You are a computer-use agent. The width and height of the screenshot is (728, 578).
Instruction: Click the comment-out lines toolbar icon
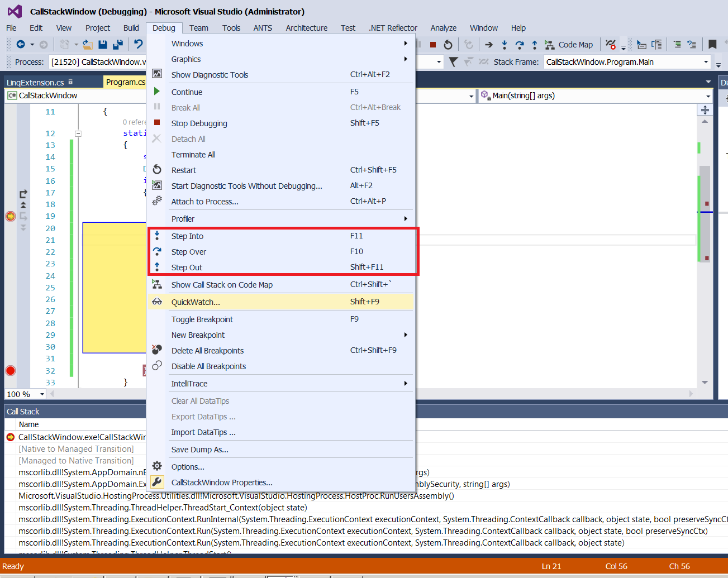click(677, 44)
